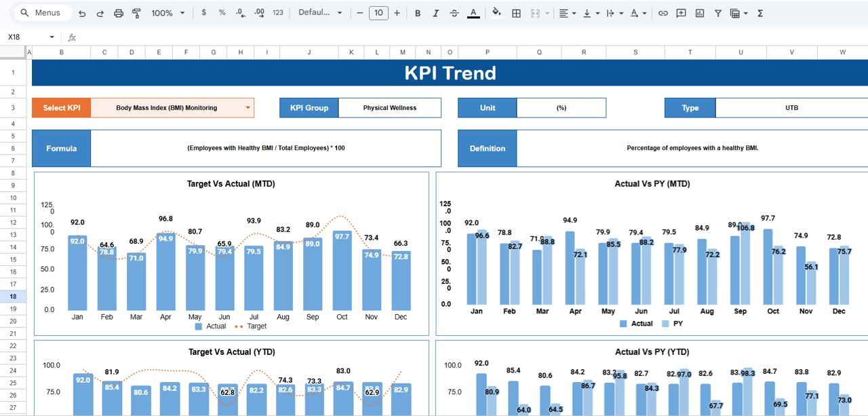This screenshot has height=416, width=868.
Task: Open the paint format tool
Action: point(136,12)
